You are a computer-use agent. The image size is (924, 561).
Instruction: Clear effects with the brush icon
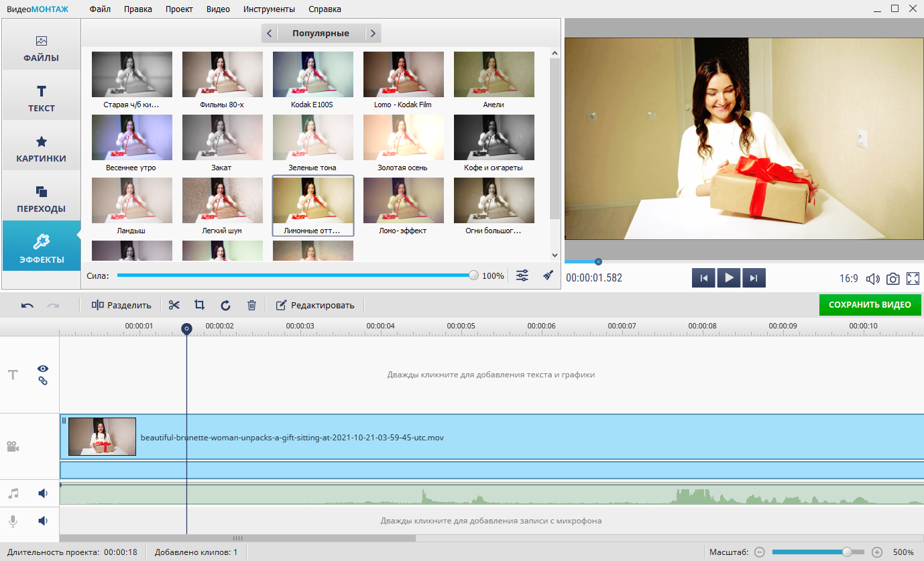tap(548, 275)
